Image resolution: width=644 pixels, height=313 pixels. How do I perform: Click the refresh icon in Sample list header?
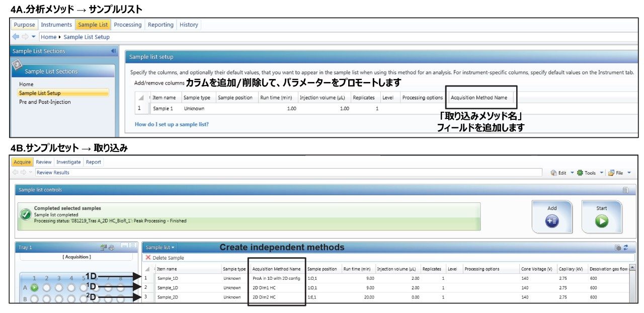tap(625, 248)
